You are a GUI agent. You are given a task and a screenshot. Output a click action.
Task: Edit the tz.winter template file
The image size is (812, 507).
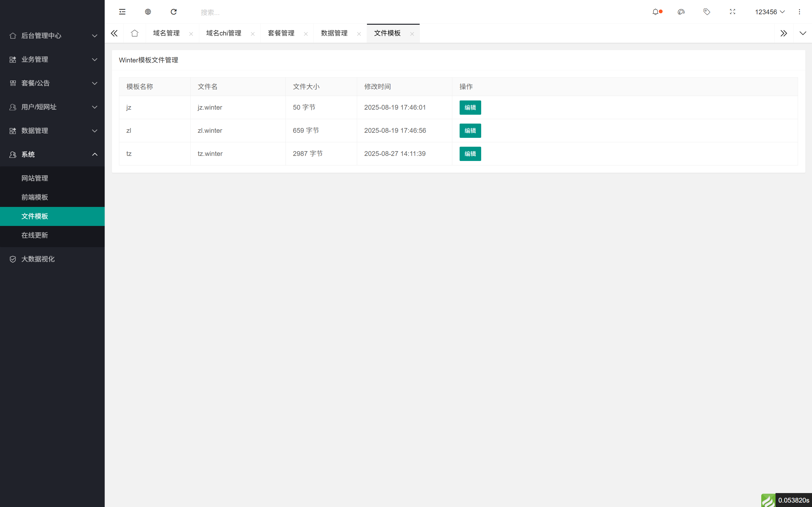point(470,154)
